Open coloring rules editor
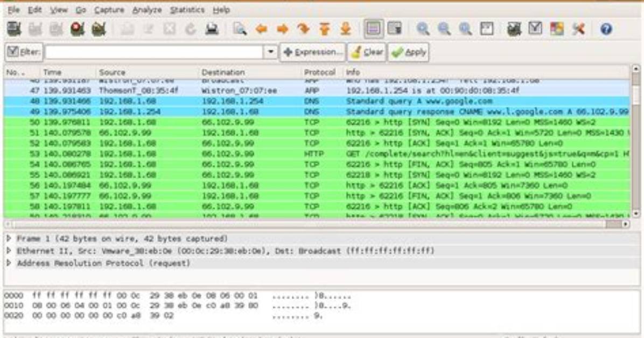This screenshot has height=338, width=644. [x=557, y=29]
